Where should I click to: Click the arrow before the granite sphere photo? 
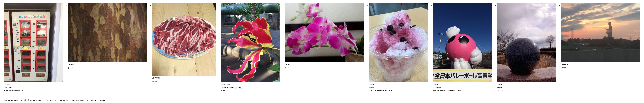(494, 4)
